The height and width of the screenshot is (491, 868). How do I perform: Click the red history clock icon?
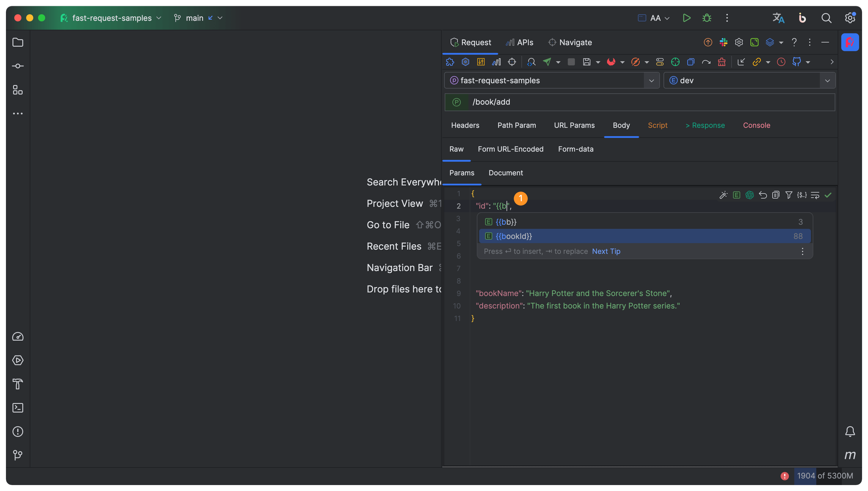781,62
